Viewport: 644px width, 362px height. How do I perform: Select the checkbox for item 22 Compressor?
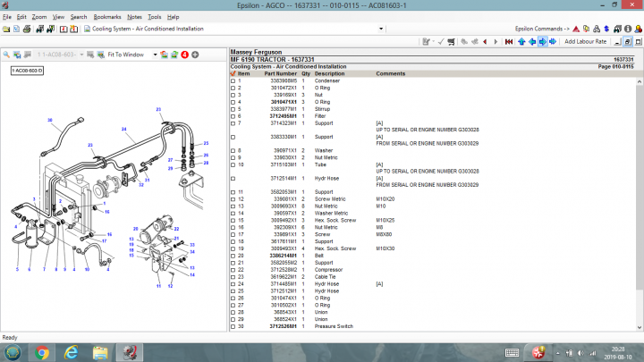[233, 269]
